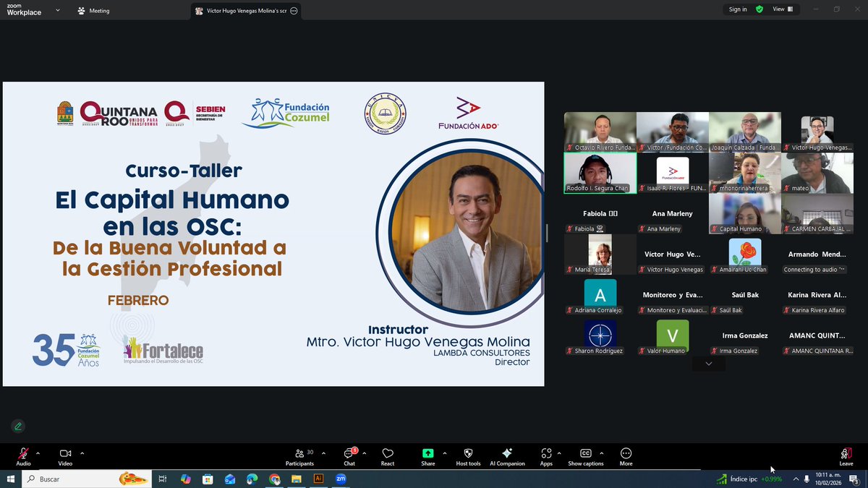Leave the meeting

(x=846, y=457)
